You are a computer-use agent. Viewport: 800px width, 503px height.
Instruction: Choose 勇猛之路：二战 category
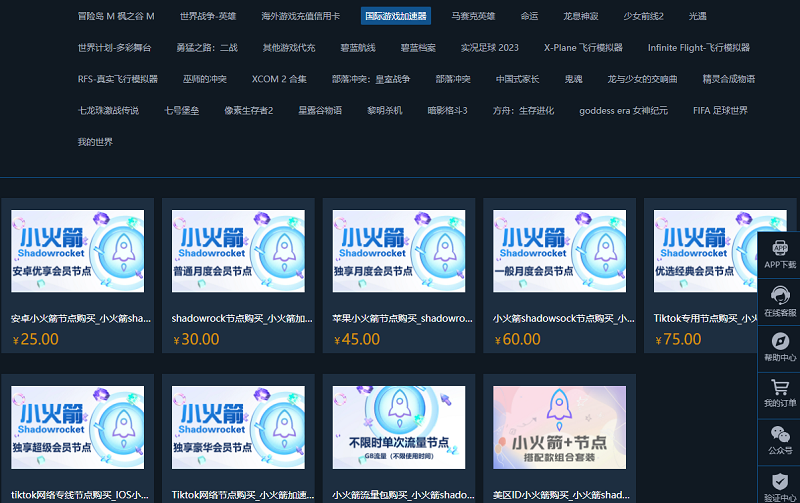pyautogui.click(x=207, y=47)
